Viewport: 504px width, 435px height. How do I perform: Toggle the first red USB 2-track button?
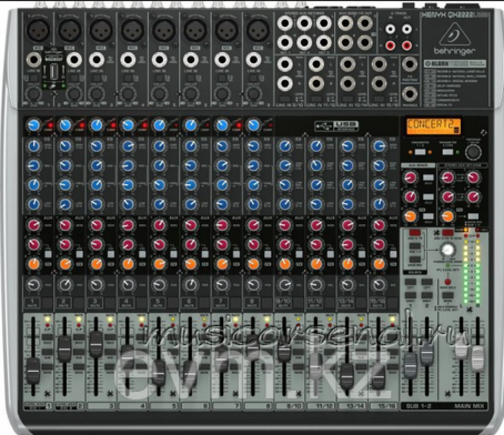coord(415,232)
